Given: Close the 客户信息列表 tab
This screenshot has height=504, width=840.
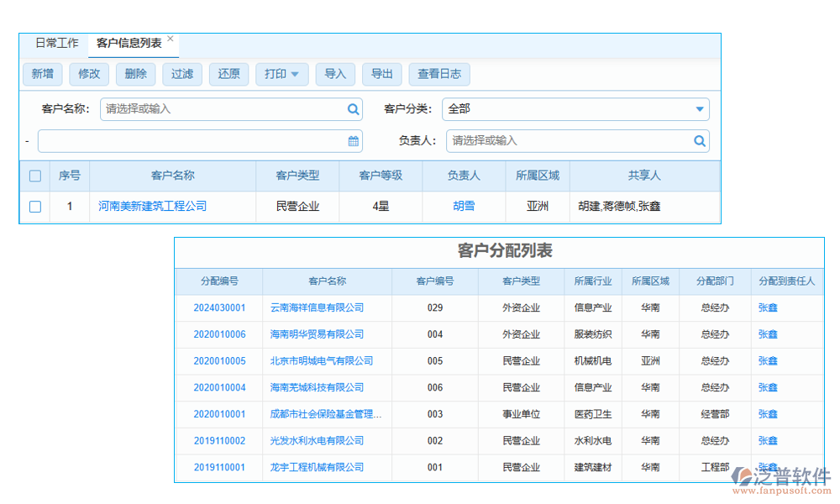Looking at the screenshot, I should coord(171,36).
